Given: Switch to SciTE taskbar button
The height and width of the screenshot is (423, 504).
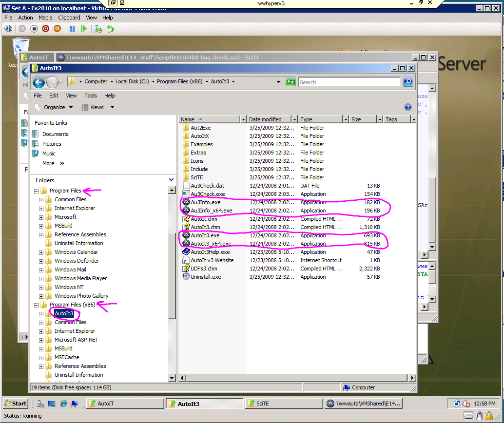Looking at the screenshot, I should click(x=284, y=404).
